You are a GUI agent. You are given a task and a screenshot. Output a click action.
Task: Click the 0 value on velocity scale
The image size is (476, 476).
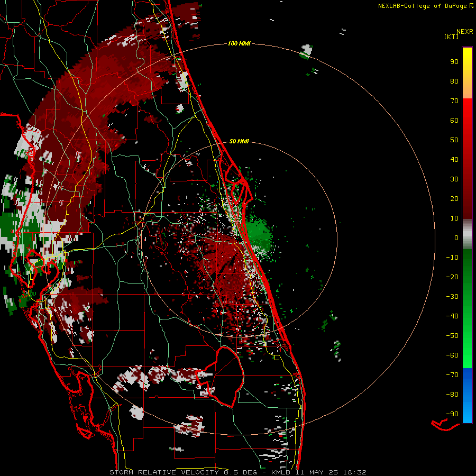456,238
